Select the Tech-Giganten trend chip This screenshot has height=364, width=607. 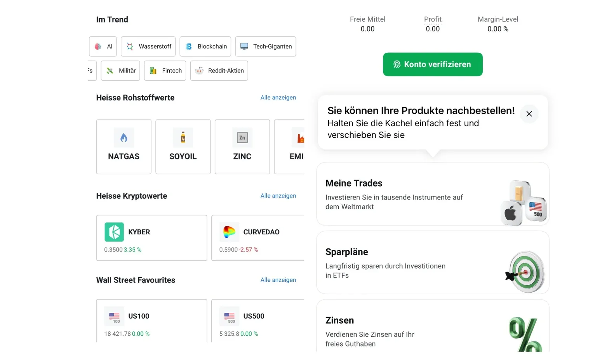pyautogui.click(x=266, y=47)
